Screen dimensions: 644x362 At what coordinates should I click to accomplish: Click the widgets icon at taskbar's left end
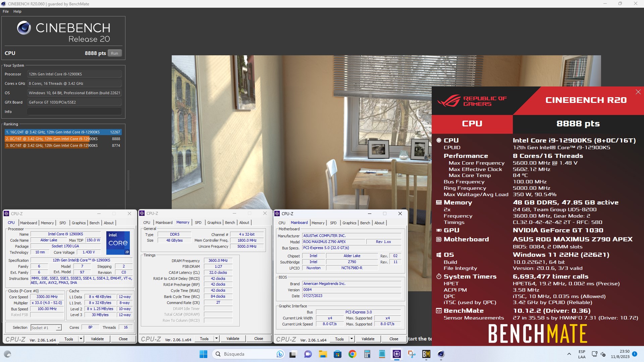(x=7, y=354)
